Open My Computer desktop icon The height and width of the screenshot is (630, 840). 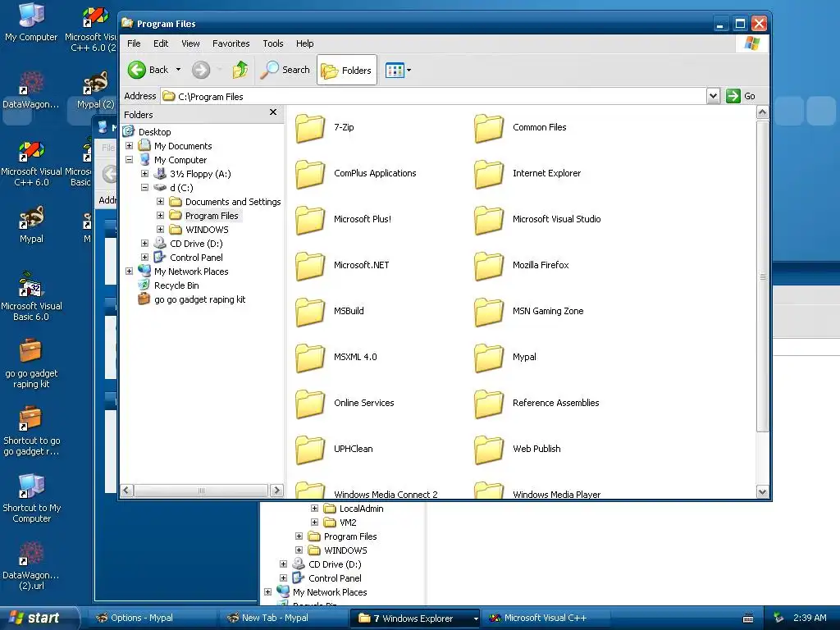coord(31,22)
